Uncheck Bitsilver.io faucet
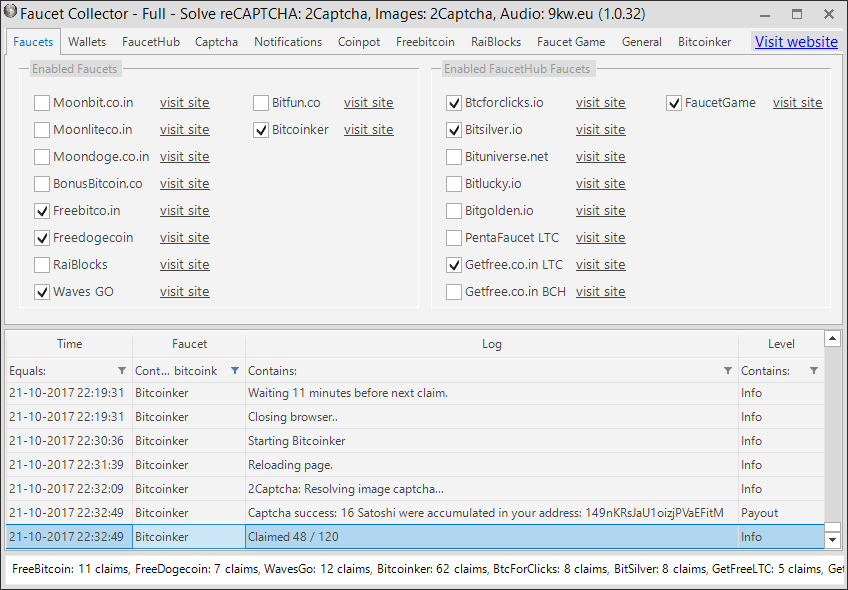848x590 pixels. pos(453,130)
